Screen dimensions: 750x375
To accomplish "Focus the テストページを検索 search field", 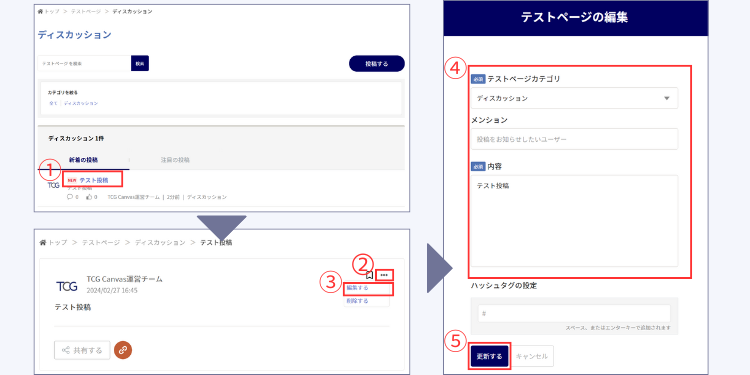I will coord(84,63).
